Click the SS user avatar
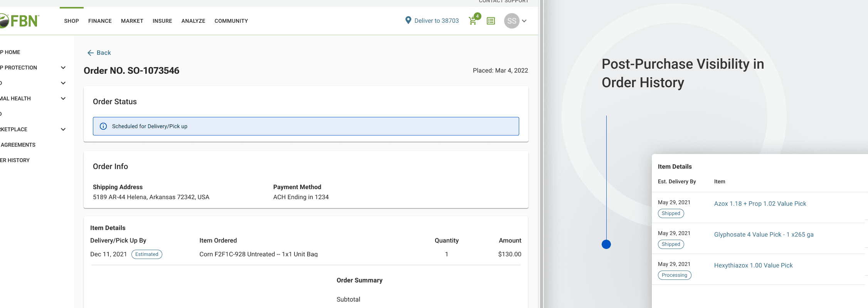 pos(511,21)
